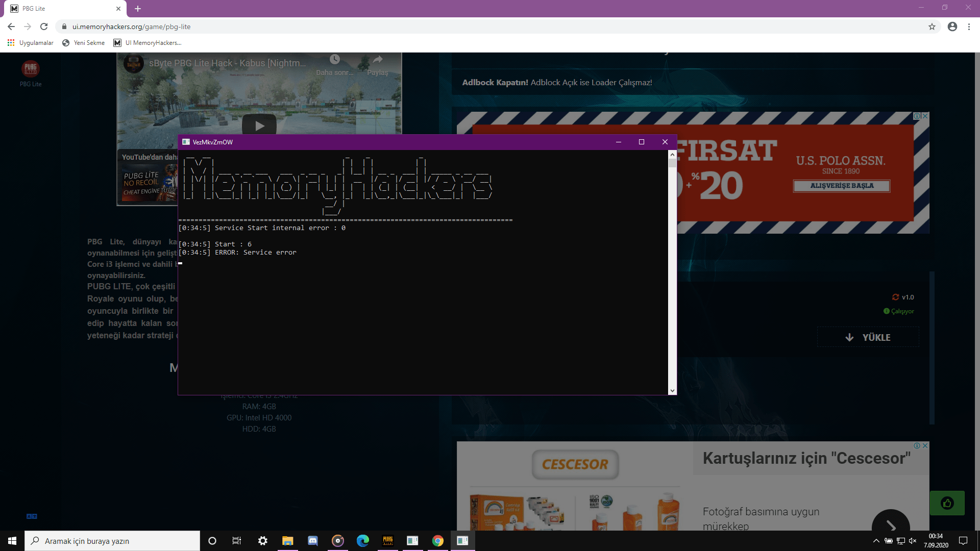Open Microsoft Edge from taskbar
The width and height of the screenshot is (980, 551).
click(363, 541)
